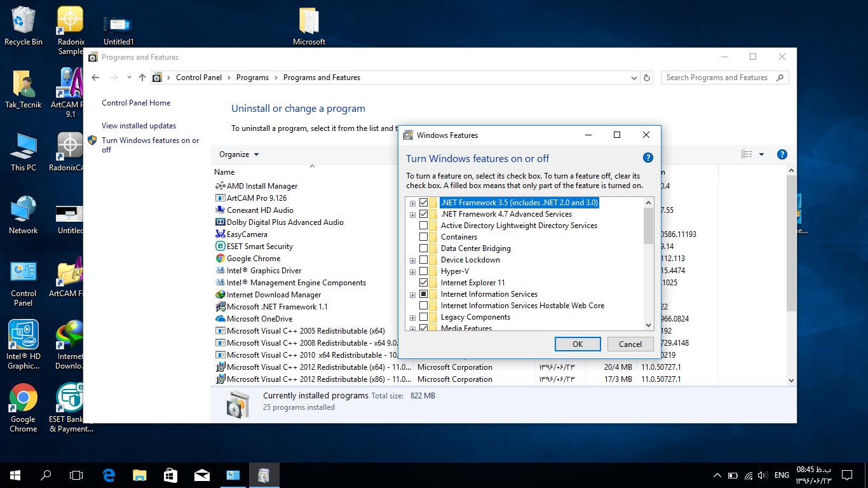Check the Device Lockdown checkbox

click(424, 260)
